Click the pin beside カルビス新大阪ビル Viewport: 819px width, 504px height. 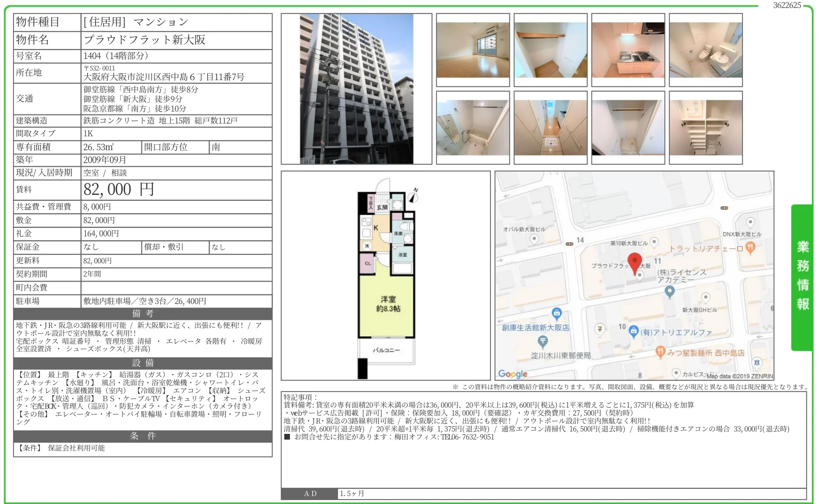pos(676,373)
